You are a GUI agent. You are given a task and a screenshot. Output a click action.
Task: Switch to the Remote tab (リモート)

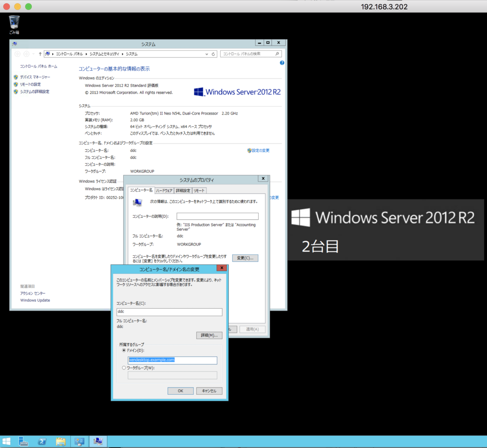pyautogui.click(x=199, y=191)
